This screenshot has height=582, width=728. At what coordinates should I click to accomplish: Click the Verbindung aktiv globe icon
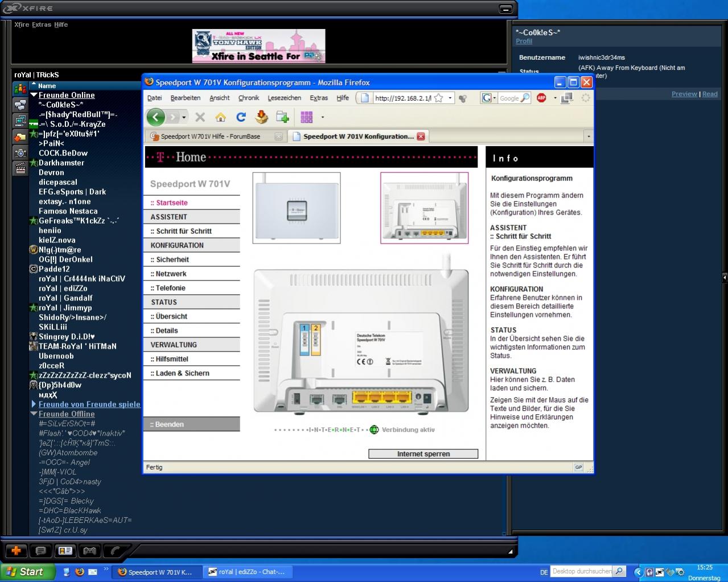point(374,430)
